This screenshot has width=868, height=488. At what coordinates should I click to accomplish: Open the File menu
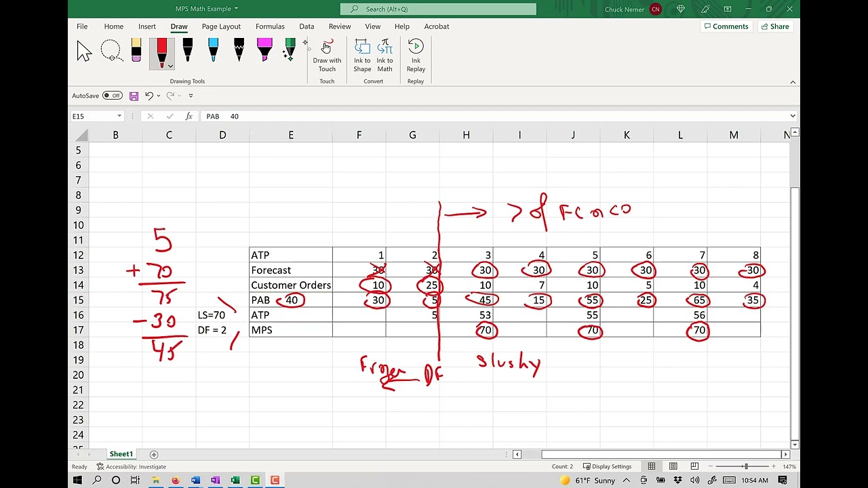[82, 26]
